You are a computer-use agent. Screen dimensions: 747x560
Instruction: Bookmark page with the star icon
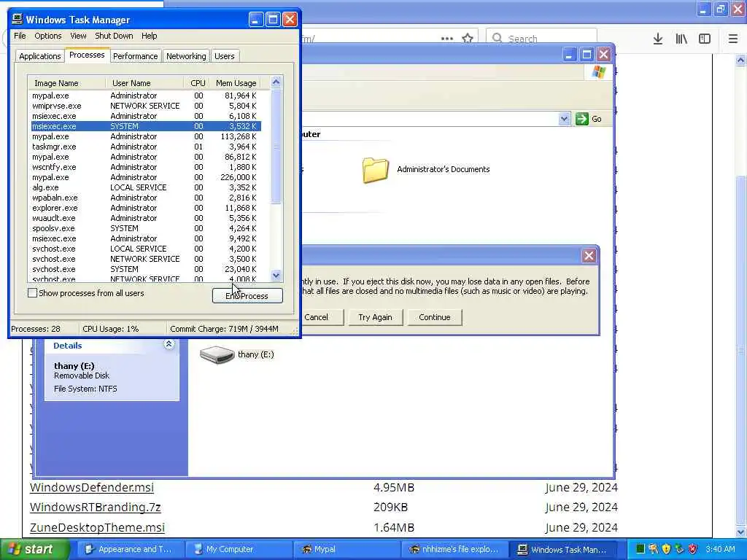[468, 39]
